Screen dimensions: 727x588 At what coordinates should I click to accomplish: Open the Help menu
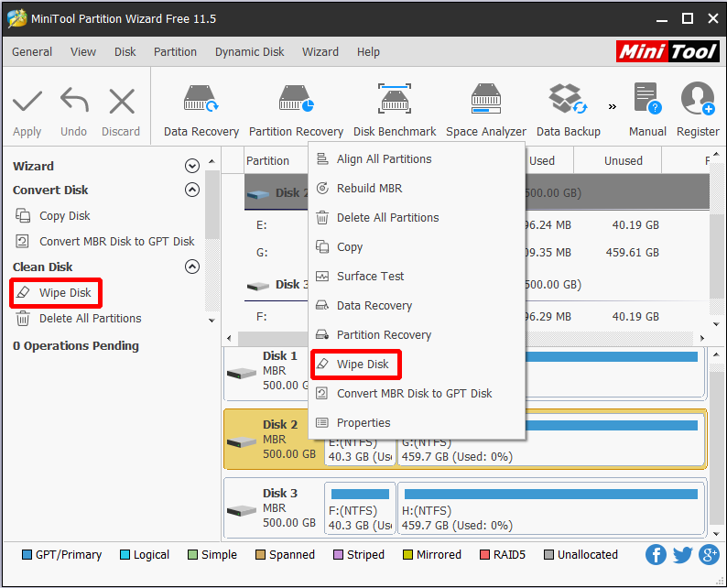pos(368,52)
